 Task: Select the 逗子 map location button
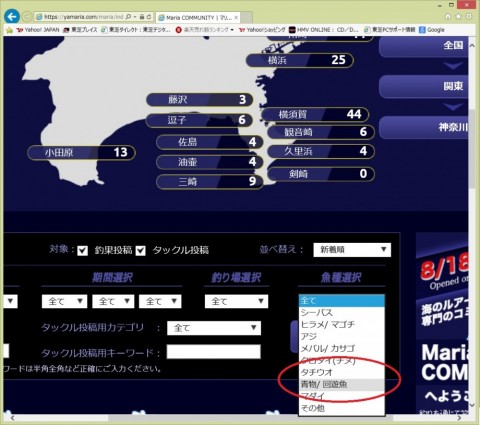point(199,120)
